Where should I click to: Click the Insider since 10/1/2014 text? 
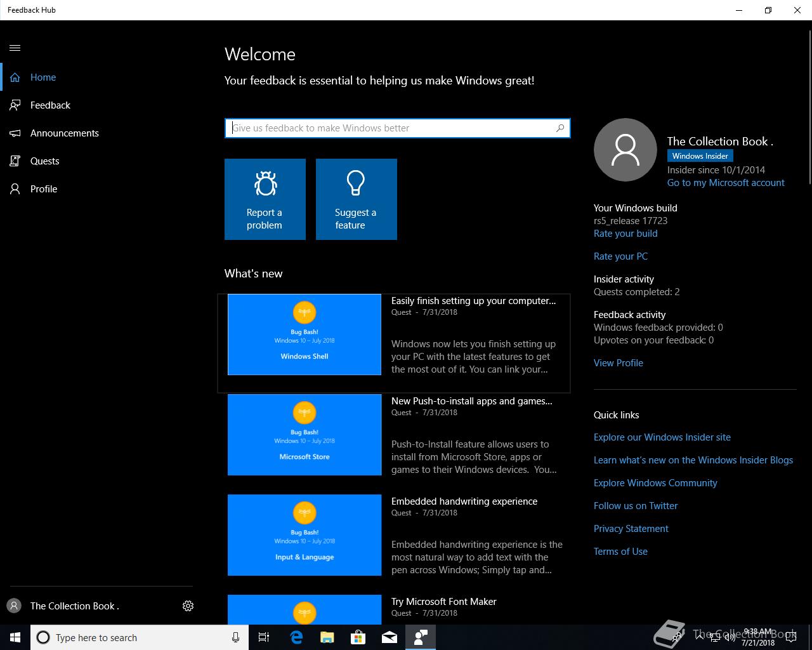(716, 170)
